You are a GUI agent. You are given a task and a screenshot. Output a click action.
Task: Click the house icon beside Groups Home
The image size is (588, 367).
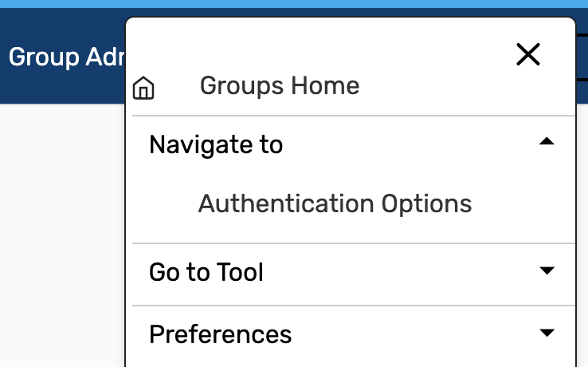(143, 88)
